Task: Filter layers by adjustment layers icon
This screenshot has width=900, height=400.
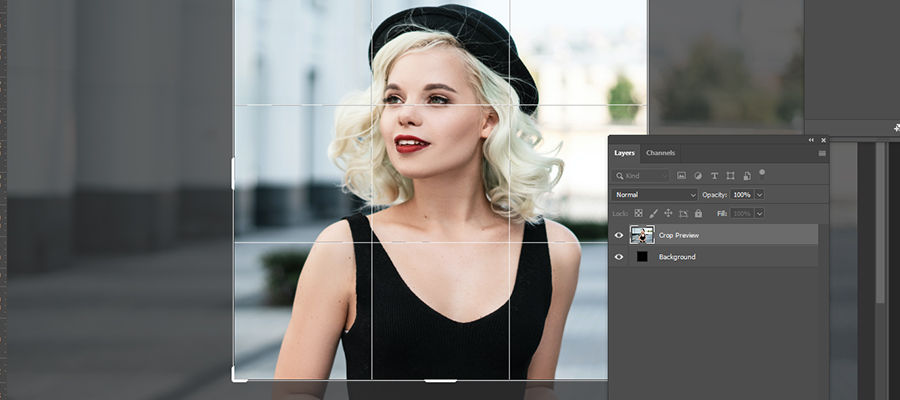Action: [698, 176]
